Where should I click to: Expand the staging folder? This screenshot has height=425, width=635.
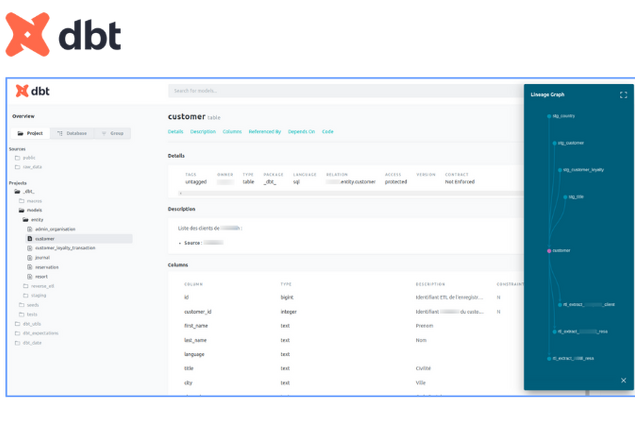tap(38, 295)
